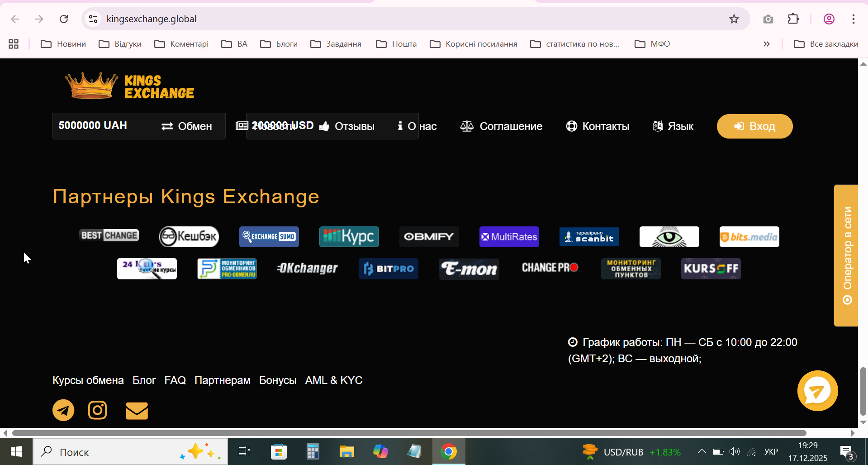Open the ChangePro partner logo
Viewport: 868px width, 465px height.
point(550,268)
